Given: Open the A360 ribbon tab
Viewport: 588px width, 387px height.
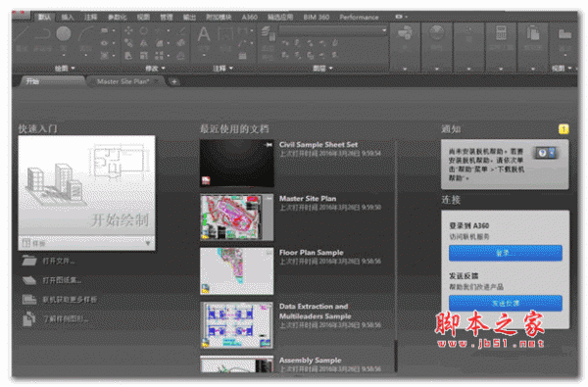Looking at the screenshot, I should [249, 17].
